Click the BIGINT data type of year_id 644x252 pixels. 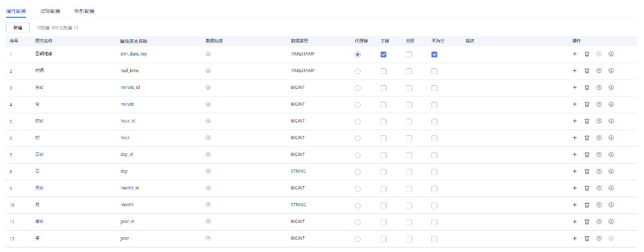point(298,222)
